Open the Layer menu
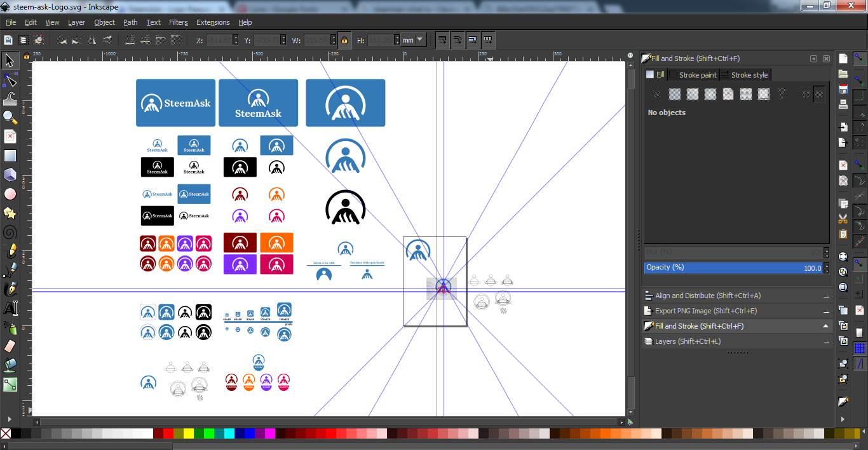Screen dimensions: 868x450 point(76,22)
